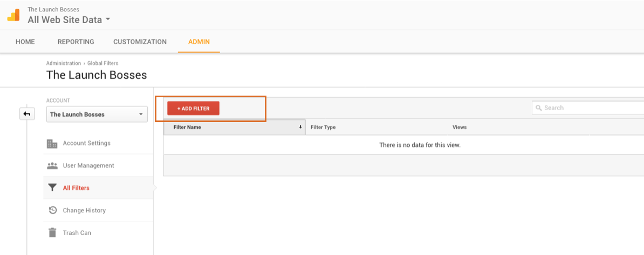Open the Trash Can section
Screen dimensions: 644x255
(x=77, y=233)
